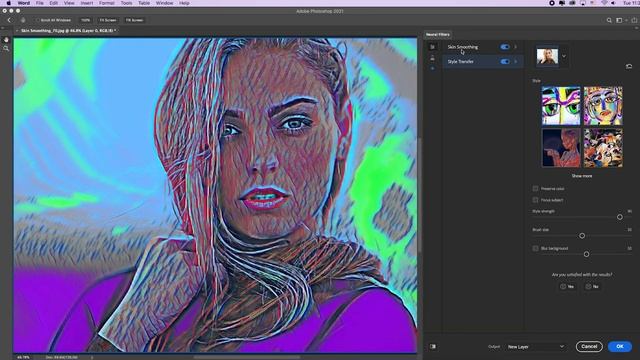Viewport: 640px width, 360px height.
Task: Select the green-eyes pop art style thumbnail
Action: pos(561,106)
